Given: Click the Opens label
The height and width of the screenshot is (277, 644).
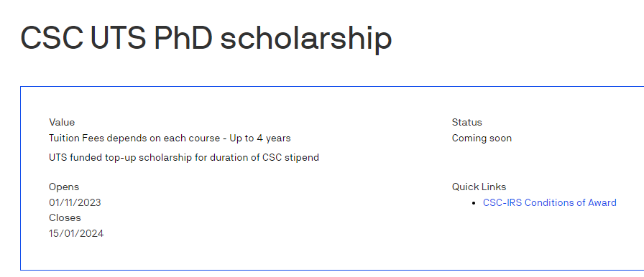Looking at the screenshot, I should tap(64, 187).
